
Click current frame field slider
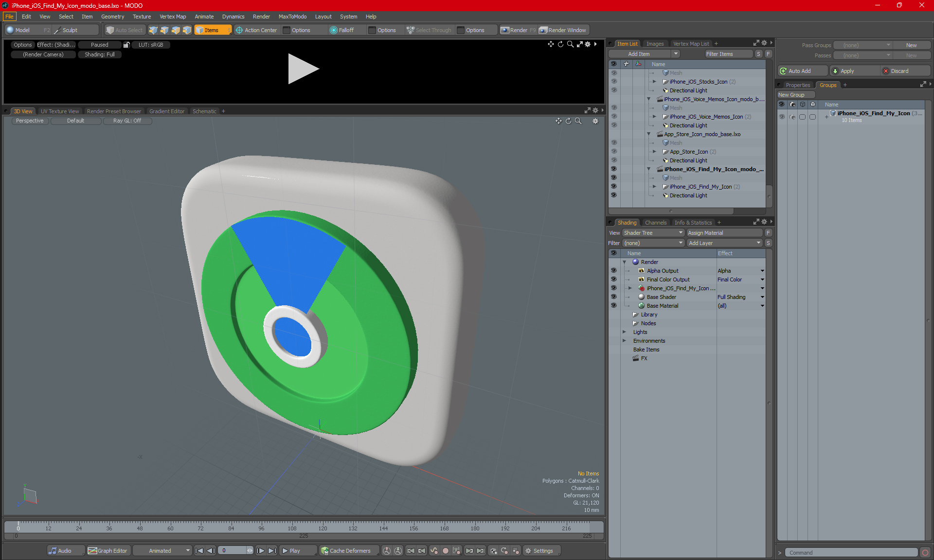[235, 551]
